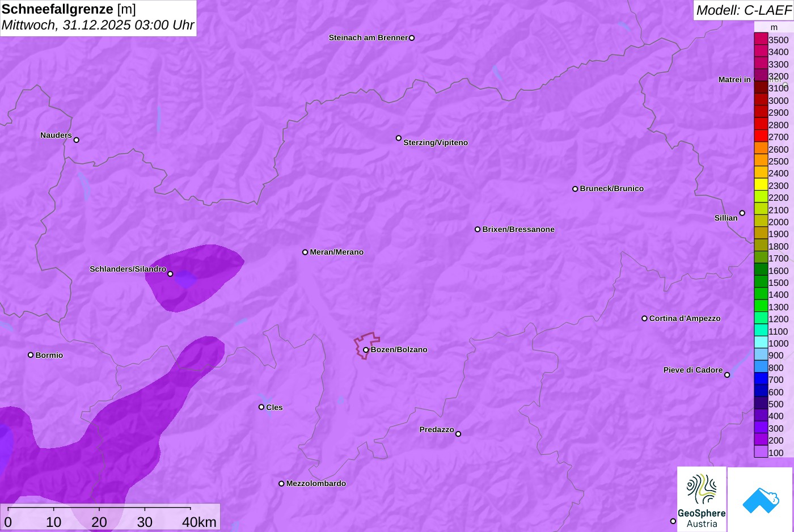Select the Bozen/Bolzano marker dot
The width and height of the screenshot is (794, 532).
[366, 350]
